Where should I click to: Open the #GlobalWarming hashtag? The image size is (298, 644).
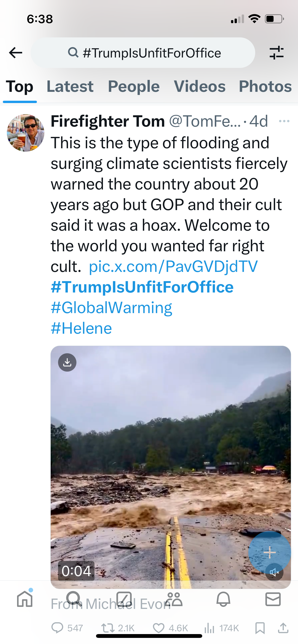tap(112, 308)
